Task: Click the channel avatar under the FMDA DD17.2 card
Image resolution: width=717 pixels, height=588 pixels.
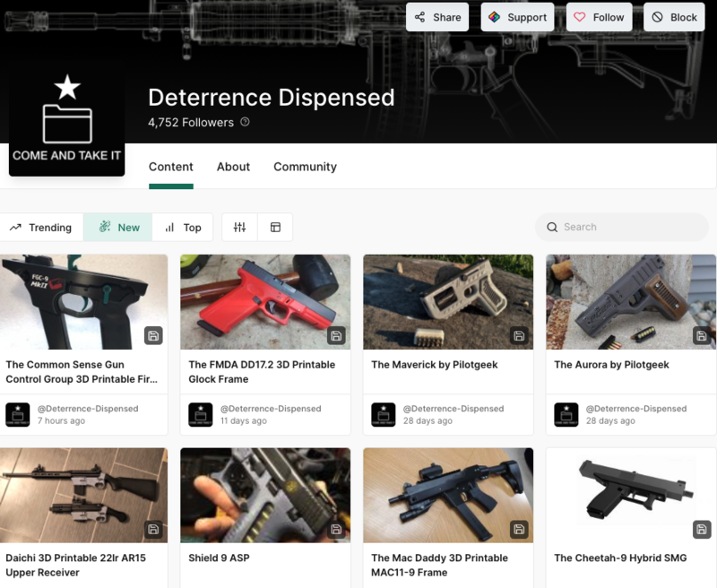Action: tap(201, 414)
